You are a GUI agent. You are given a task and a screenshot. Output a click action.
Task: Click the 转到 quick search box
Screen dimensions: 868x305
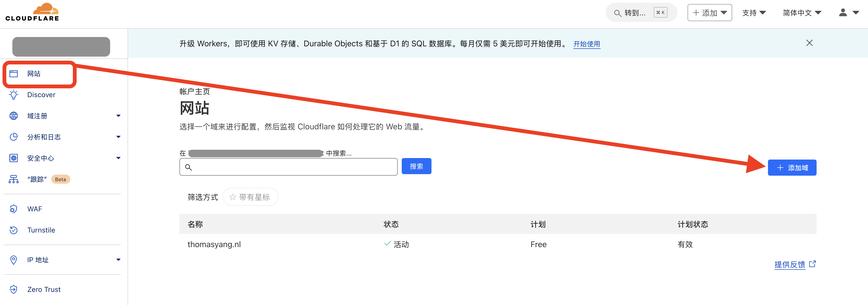[x=641, y=13]
